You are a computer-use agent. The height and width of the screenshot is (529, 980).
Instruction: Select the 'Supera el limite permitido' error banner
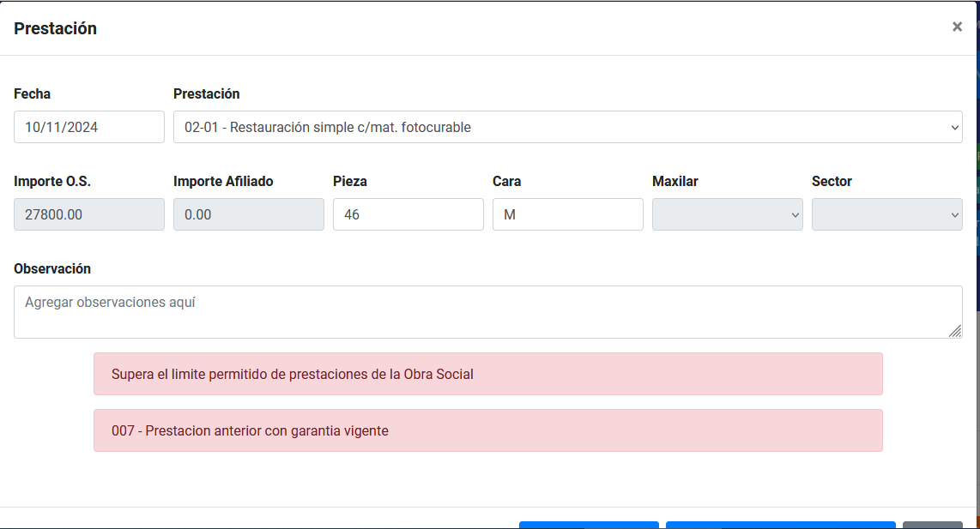tap(487, 374)
